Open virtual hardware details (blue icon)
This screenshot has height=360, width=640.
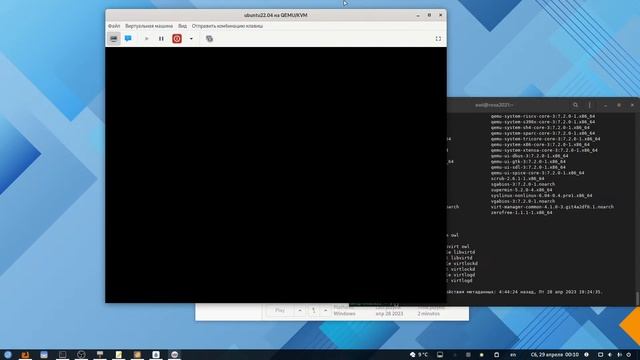click(128, 39)
